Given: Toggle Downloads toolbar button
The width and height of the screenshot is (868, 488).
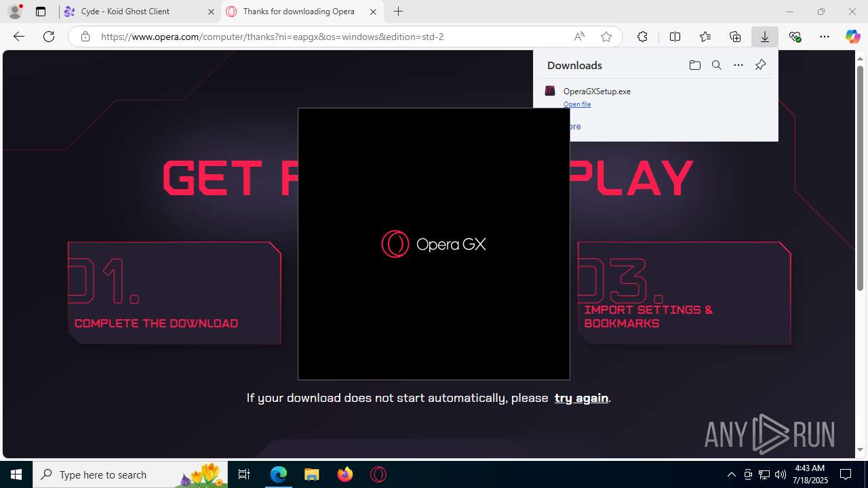Looking at the screenshot, I should click(765, 37).
